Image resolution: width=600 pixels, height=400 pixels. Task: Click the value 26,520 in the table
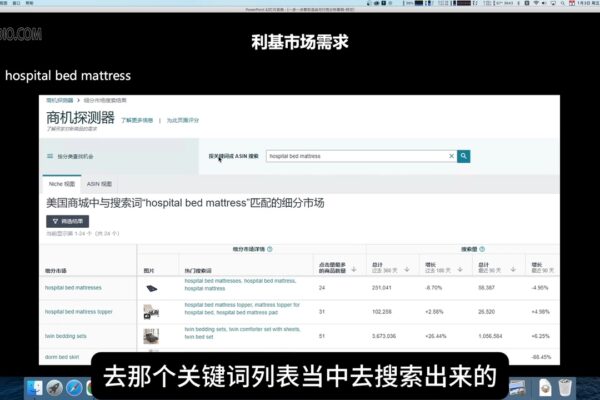pyautogui.click(x=487, y=312)
